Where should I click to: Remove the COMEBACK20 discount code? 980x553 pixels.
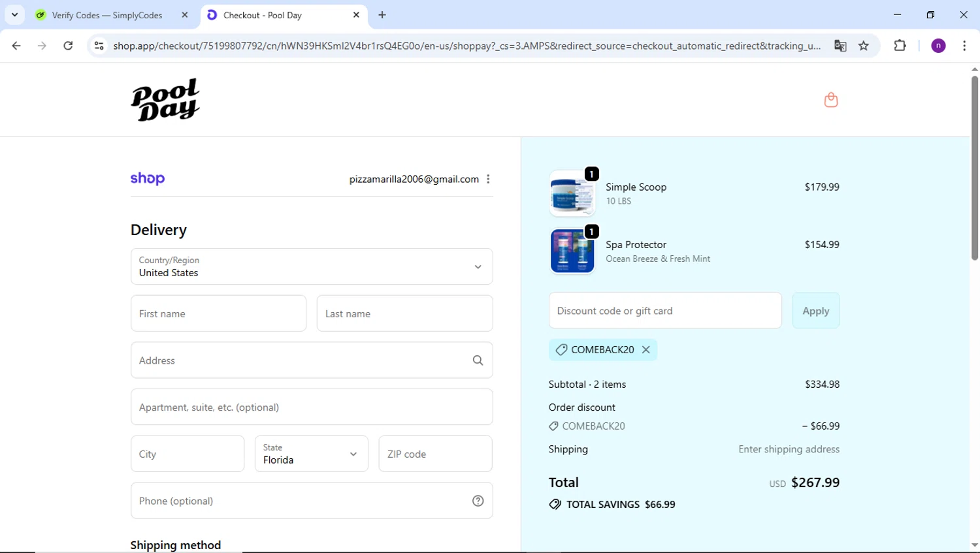[645, 349]
